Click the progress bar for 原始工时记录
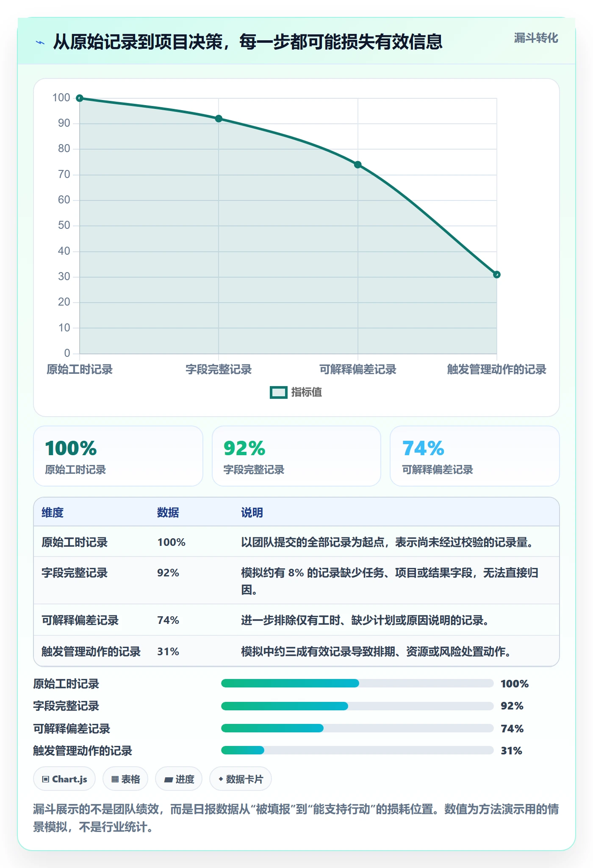Screen dimensions: 593x868 tap(357, 683)
